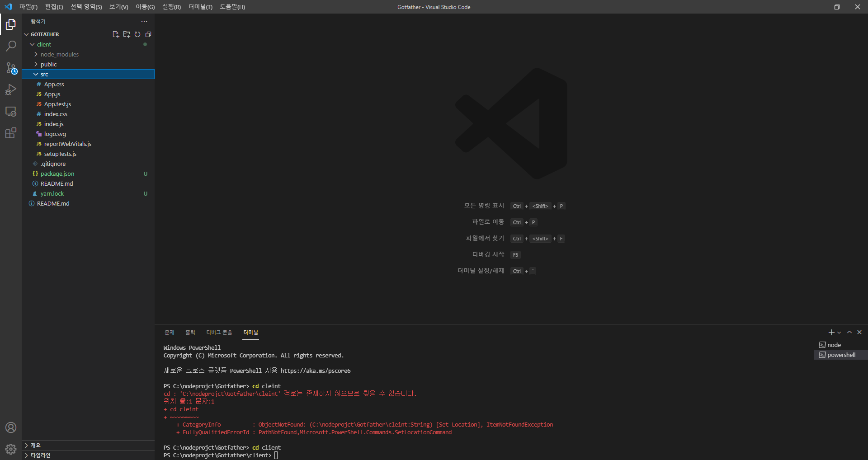Switch to the 문제 problems tab

[170, 333]
